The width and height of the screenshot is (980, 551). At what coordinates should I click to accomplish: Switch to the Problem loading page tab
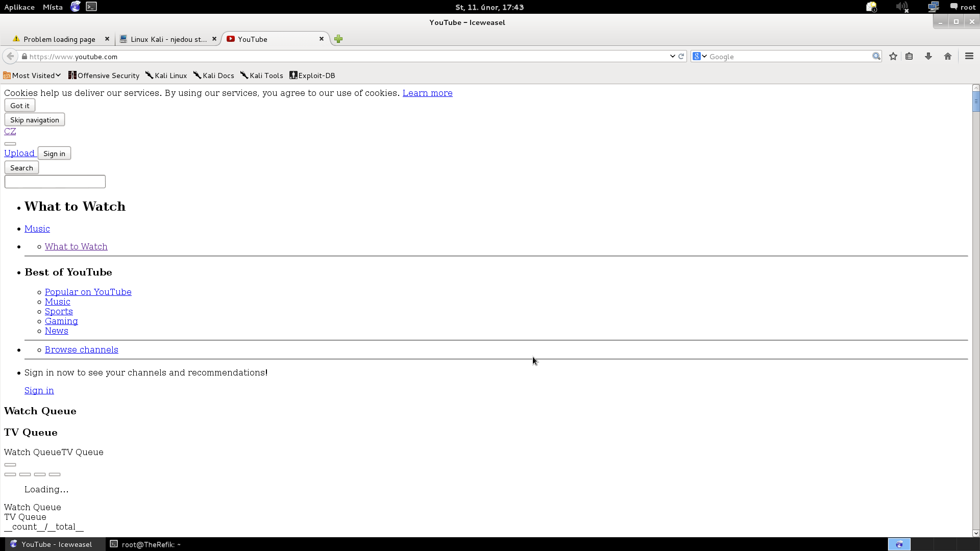point(59,39)
